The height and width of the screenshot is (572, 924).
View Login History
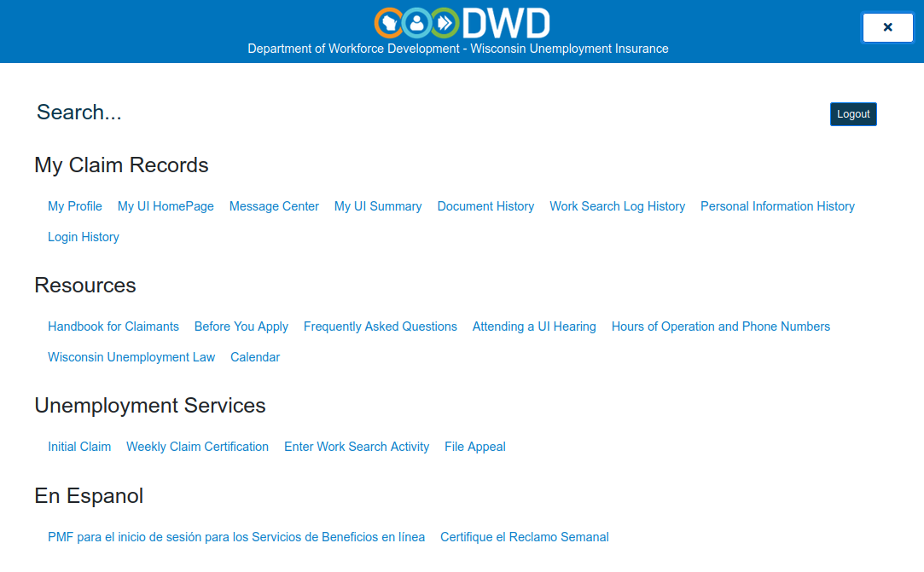coord(83,237)
